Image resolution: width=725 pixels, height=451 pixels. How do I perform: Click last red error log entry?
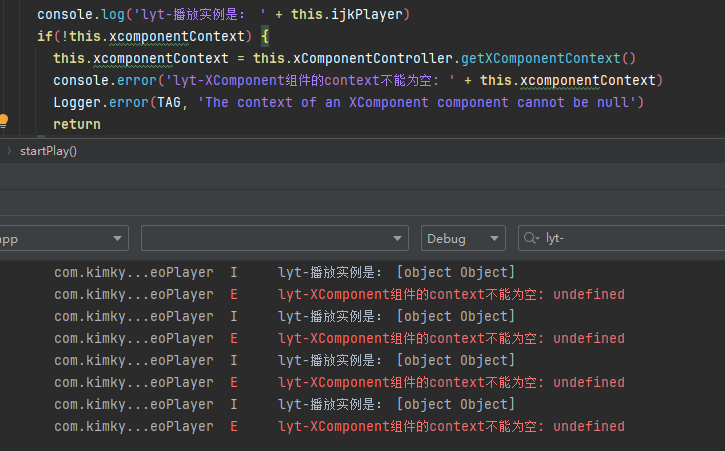[451, 426]
